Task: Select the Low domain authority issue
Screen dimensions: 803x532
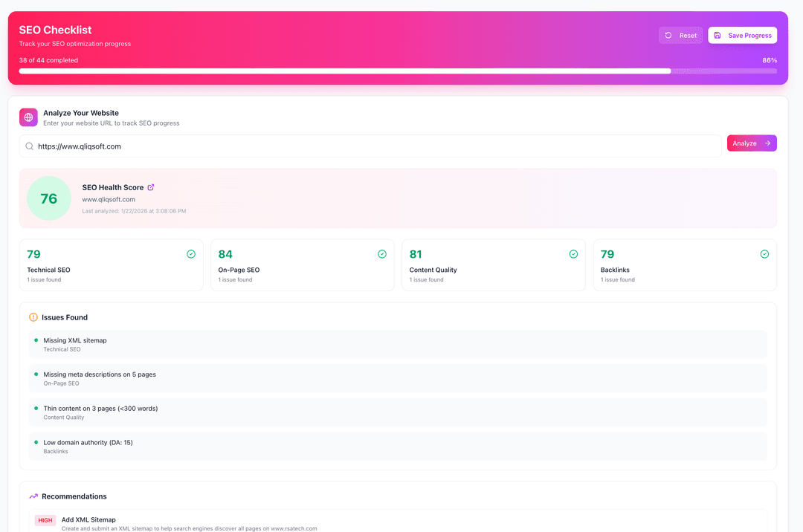Action: click(x=398, y=447)
